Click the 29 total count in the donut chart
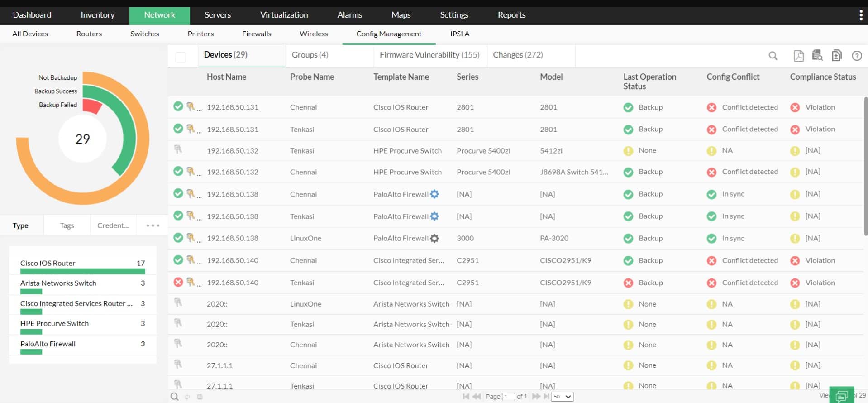This screenshot has height=403, width=868. [x=82, y=139]
